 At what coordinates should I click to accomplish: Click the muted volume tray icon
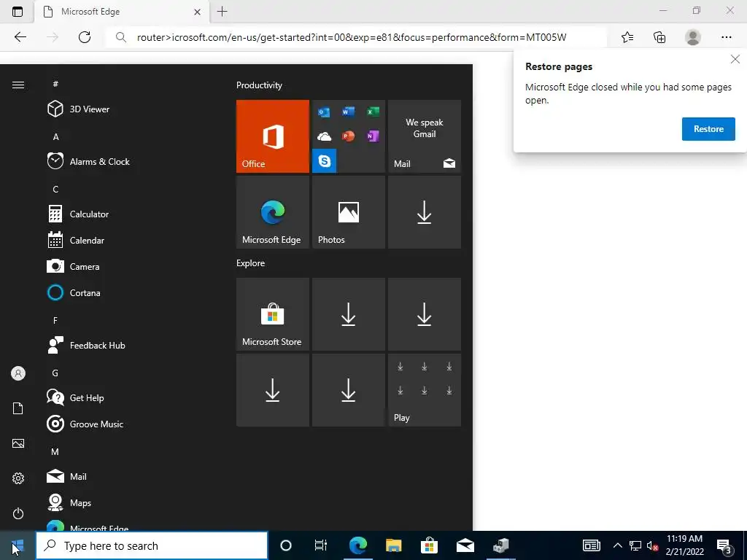[652, 545]
